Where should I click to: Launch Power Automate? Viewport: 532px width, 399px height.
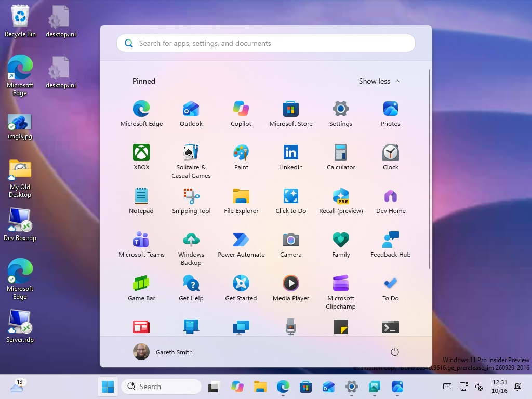point(241,244)
